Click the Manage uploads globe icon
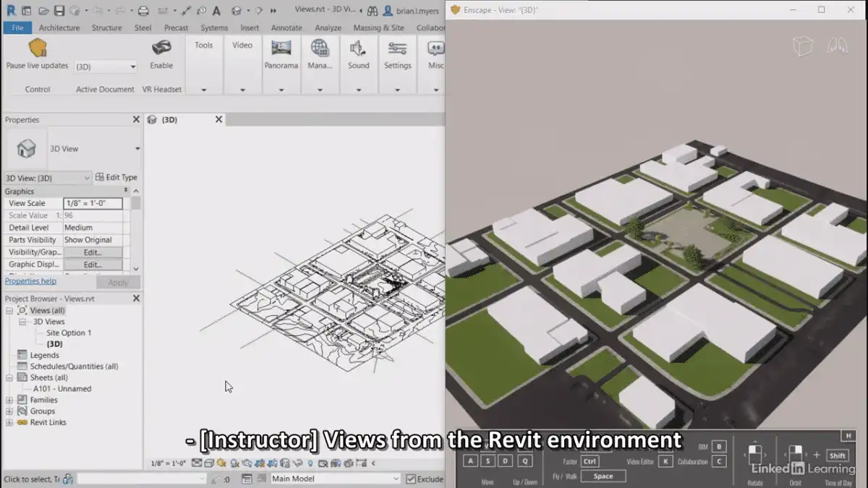Screen dimensions: 868x488 point(320,48)
